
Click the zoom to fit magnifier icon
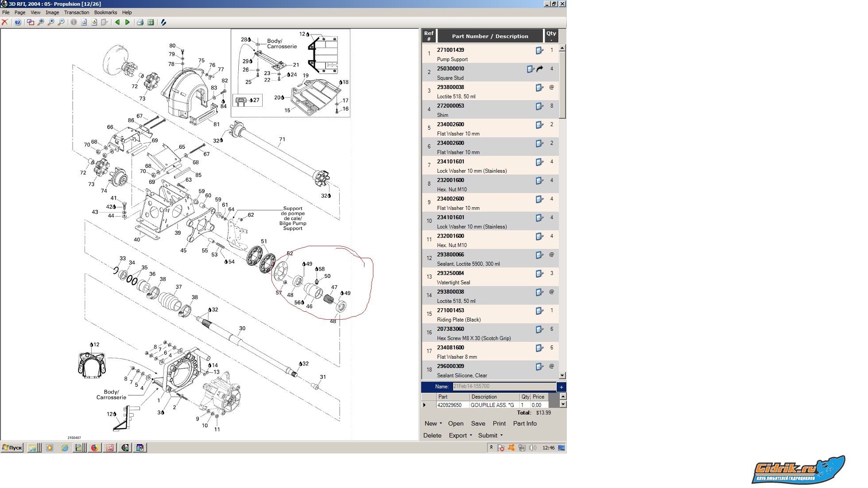[x=41, y=22]
